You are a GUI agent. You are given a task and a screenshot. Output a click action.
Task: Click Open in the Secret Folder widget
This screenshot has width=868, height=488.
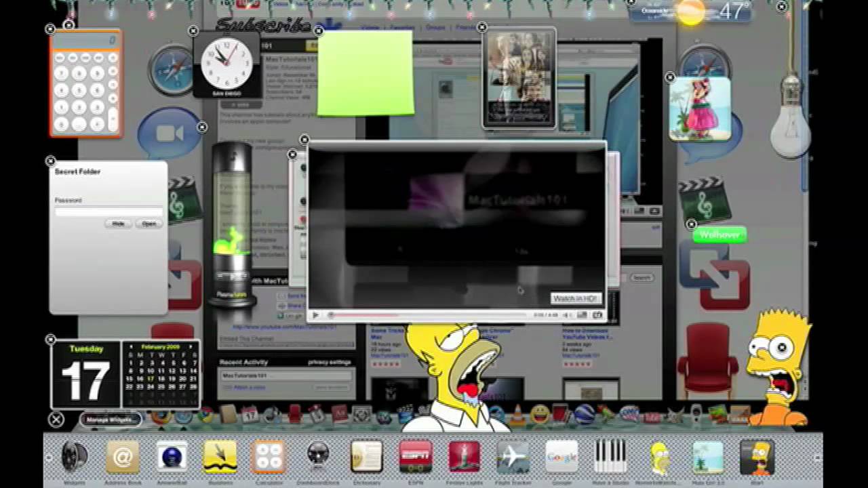pyautogui.click(x=149, y=223)
